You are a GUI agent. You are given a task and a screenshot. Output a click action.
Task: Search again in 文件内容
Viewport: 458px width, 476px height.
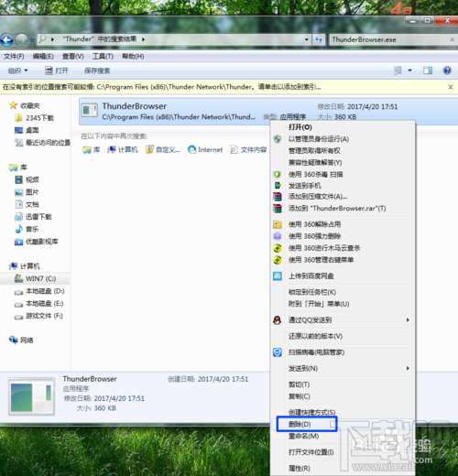pyautogui.click(x=248, y=149)
